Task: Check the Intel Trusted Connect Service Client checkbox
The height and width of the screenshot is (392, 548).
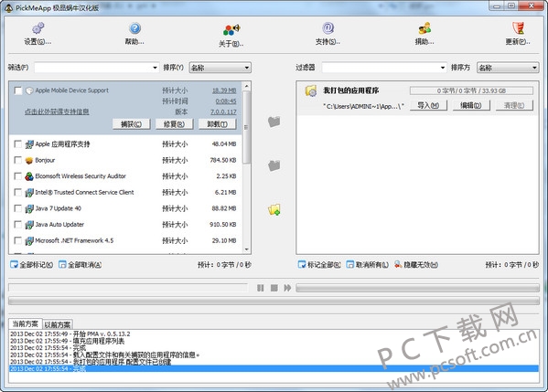Action: [x=17, y=192]
